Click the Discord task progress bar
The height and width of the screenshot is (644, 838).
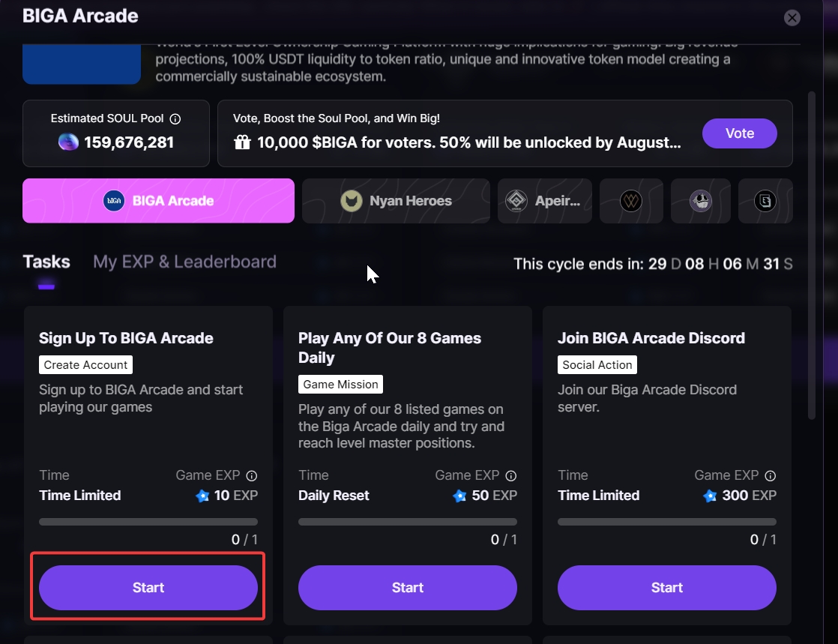(x=667, y=522)
